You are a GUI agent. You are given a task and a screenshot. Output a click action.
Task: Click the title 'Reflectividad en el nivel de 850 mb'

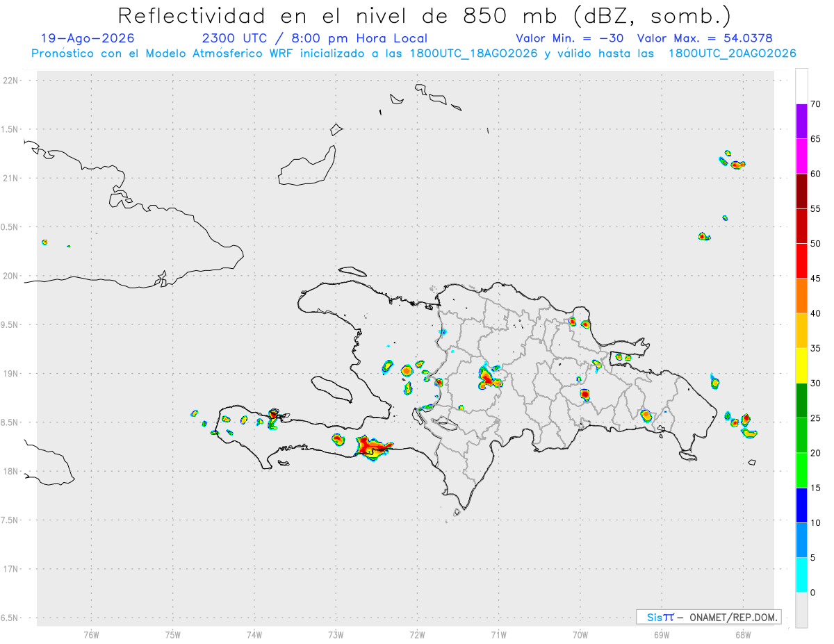pos(338,15)
